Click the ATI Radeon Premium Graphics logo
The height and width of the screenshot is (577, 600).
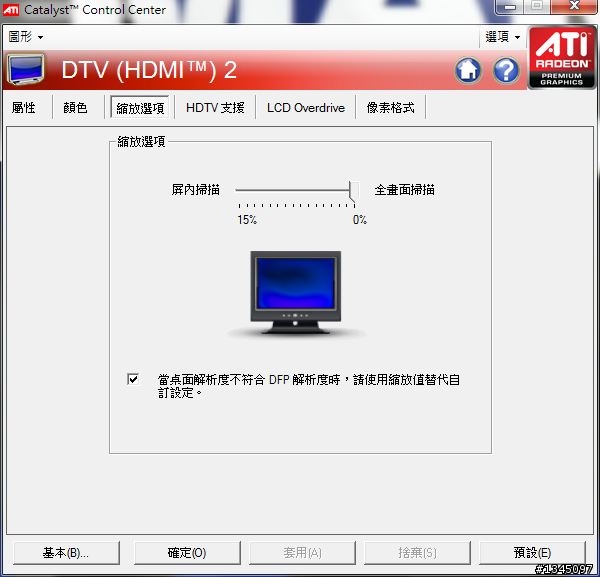click(562, 57)
